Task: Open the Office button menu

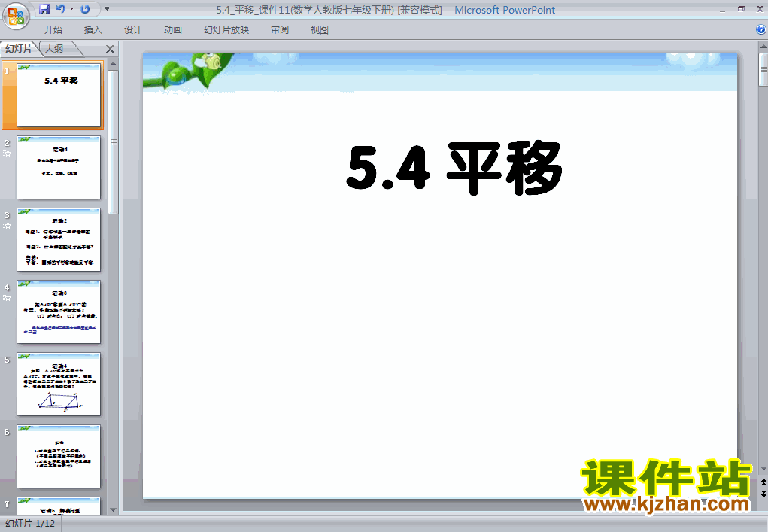Action: point(16,16)
